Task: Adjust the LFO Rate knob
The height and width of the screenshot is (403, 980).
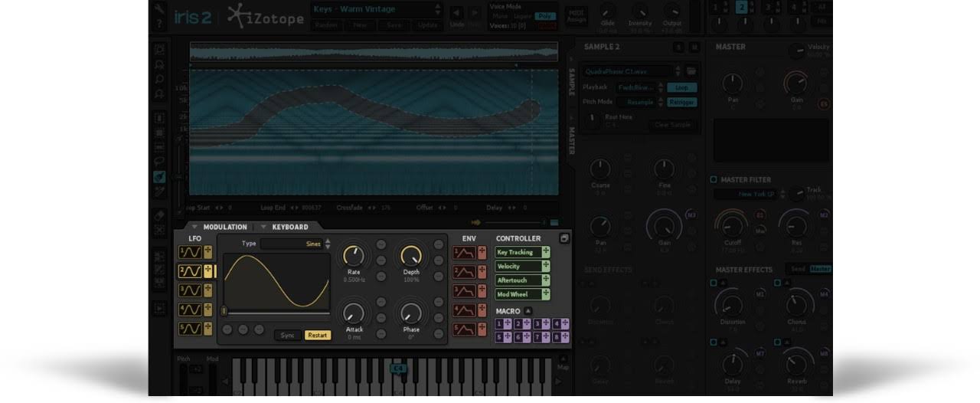Action: [354, 255]
